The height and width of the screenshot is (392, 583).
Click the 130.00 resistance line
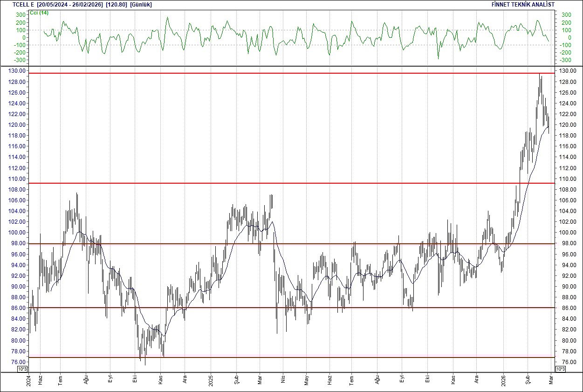pyautogui.click(x=289, y=72)
